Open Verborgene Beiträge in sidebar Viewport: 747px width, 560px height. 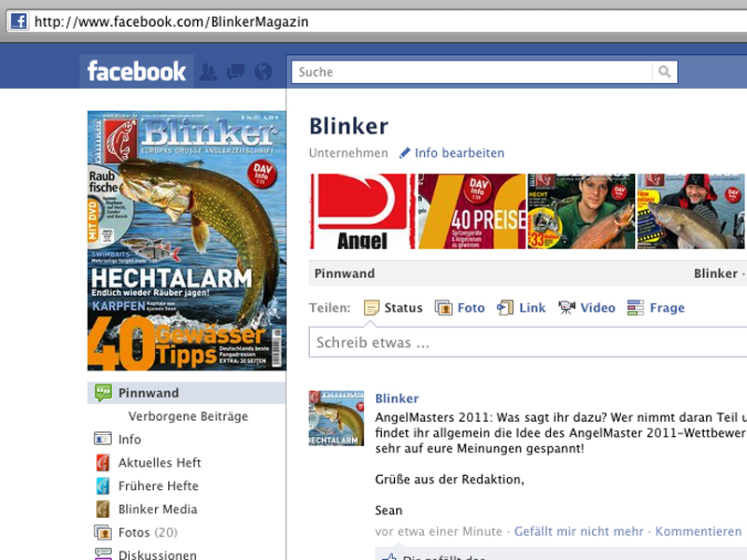click(x=188, y=416)
